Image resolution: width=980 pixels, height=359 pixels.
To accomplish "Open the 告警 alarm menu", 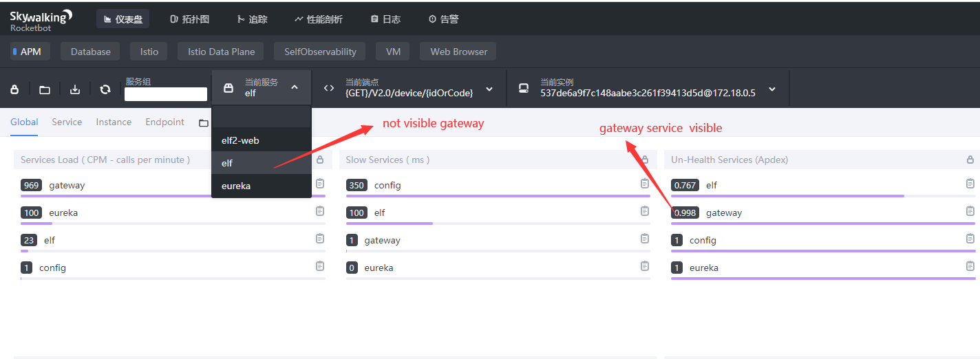I will click(443, 19).
